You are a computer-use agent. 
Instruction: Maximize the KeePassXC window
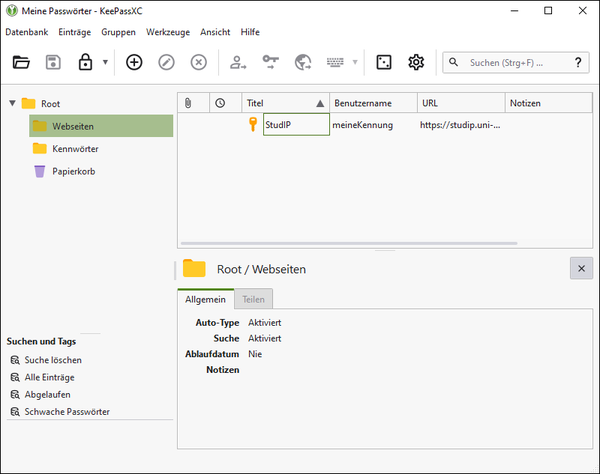pos(548,11)
